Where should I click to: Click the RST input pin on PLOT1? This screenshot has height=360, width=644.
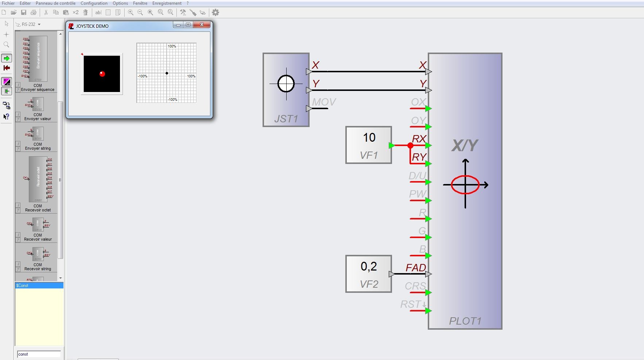point(428,311)
